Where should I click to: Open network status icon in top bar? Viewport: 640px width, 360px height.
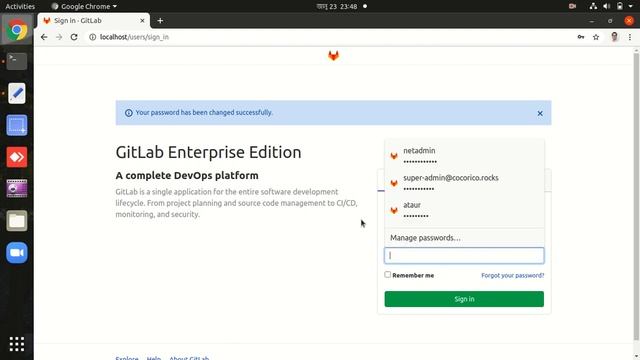(593, 6)
